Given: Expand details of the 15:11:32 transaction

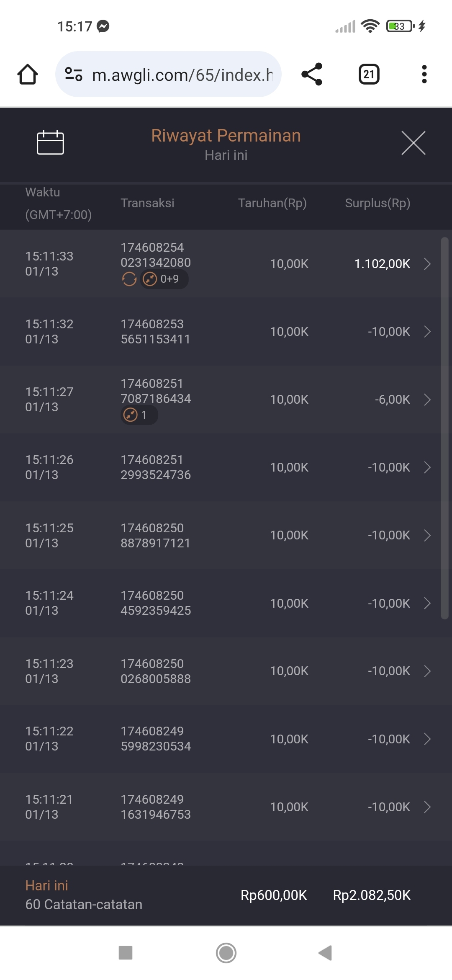Looking at the screenshot, I should coord(427,332).
